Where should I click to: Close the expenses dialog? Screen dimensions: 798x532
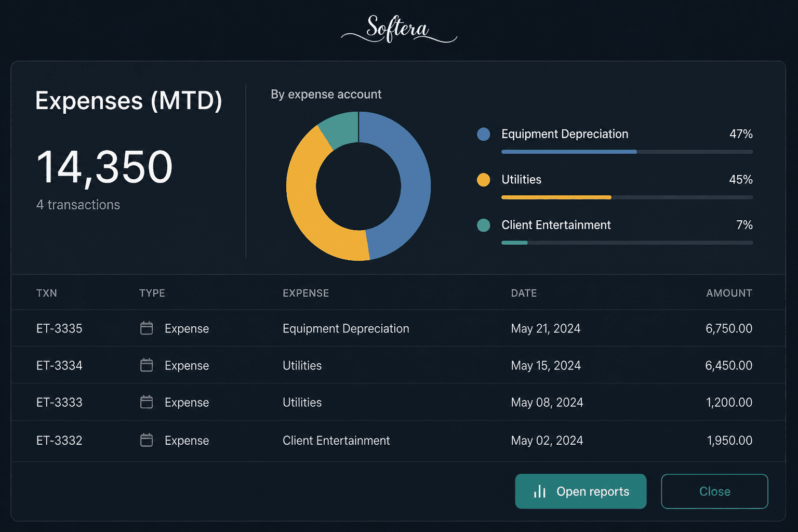coord(714,491)
